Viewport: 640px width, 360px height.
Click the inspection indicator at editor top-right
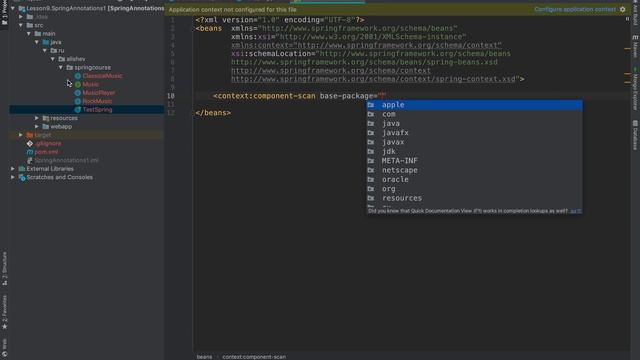click(627, 19)
